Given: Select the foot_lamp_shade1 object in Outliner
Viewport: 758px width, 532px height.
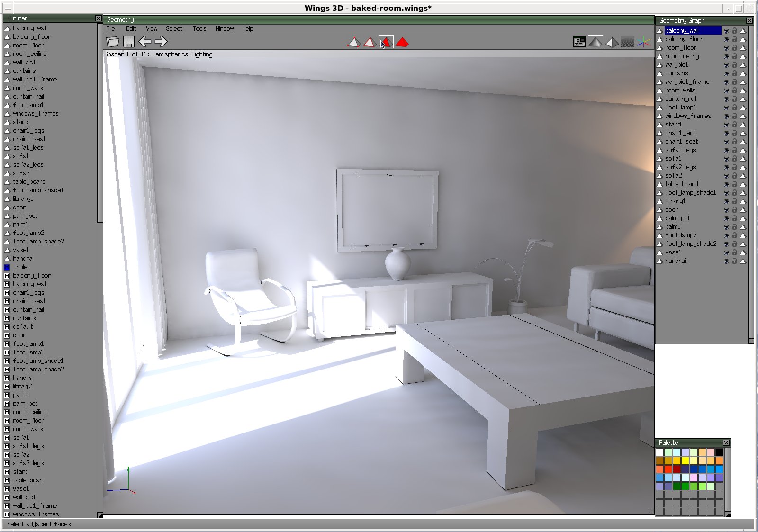Looking at the screenshot, I should (x=38, y=190).
